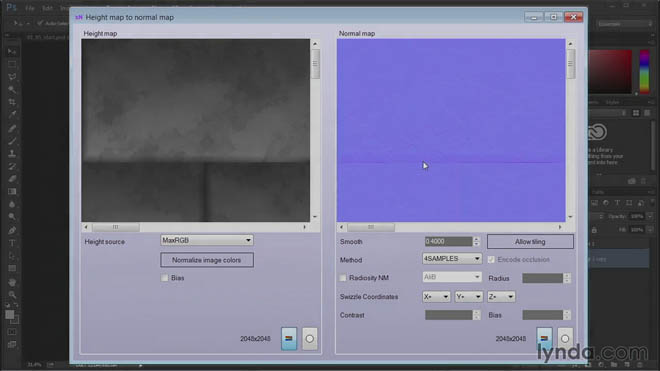Image resolution: width=660 pixels, height=371 pixels.
Task: Toggle Auto-Select checkbox in Photoshop options bar
Action: [40, 23]
